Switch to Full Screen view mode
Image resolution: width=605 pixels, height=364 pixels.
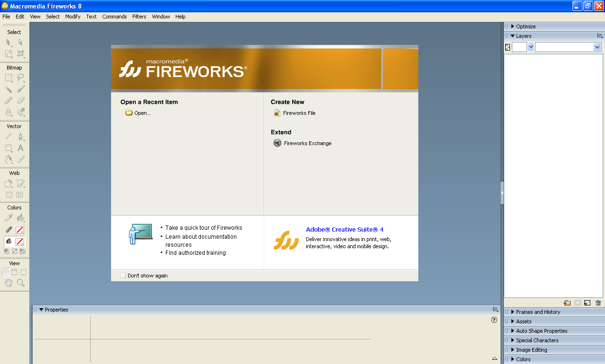[x=24, y=272]
